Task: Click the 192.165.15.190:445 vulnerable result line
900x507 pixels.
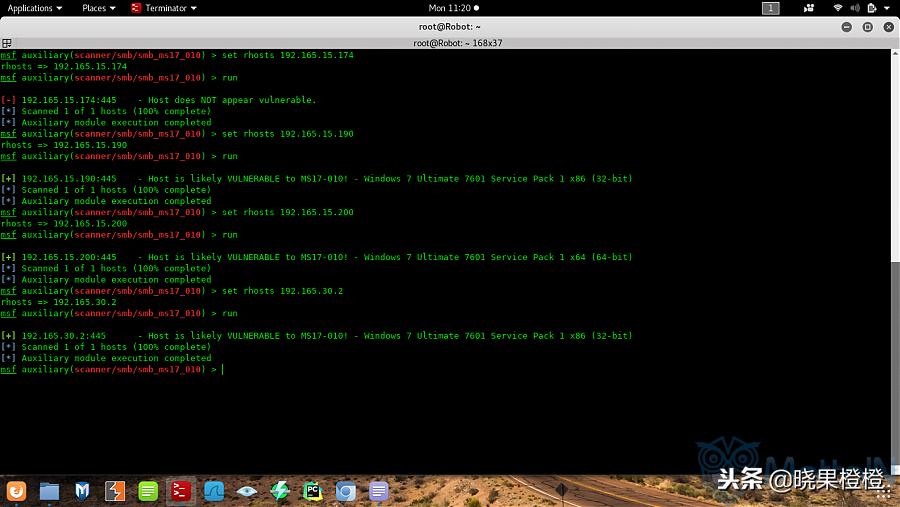Action: point(316,179)
